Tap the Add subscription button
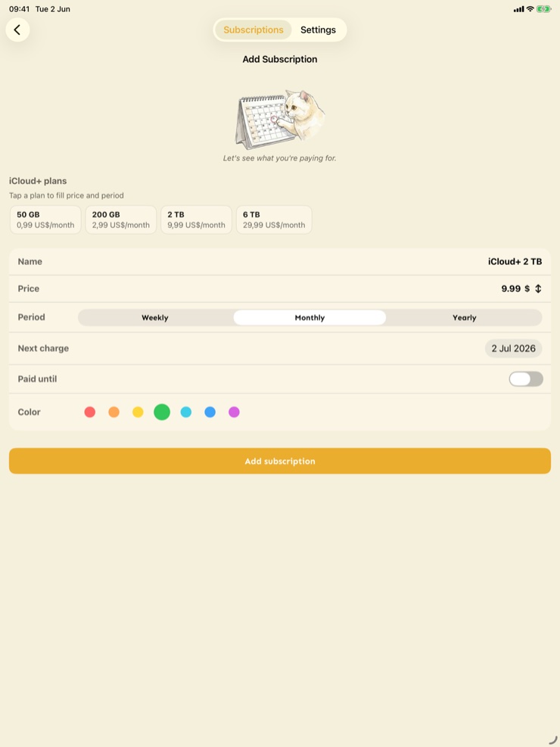Screen dimensions: 560x747 point(280,461)
